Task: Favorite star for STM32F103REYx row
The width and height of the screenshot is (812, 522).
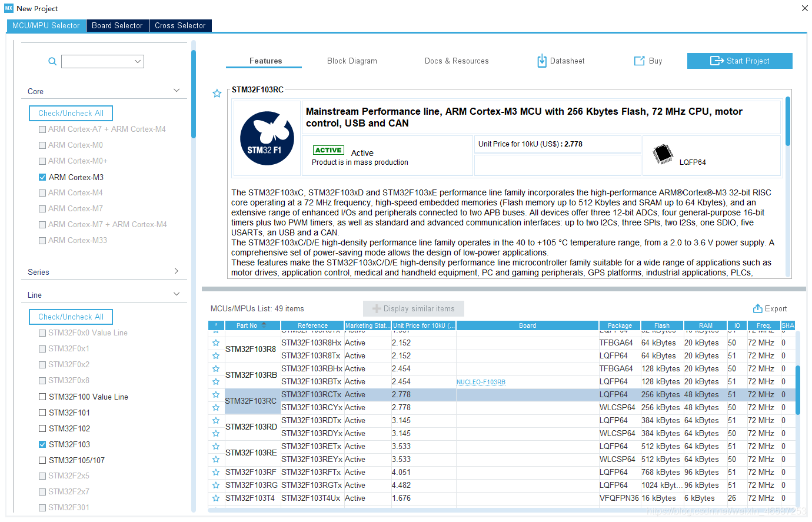Action: click(x=216, y=460)
